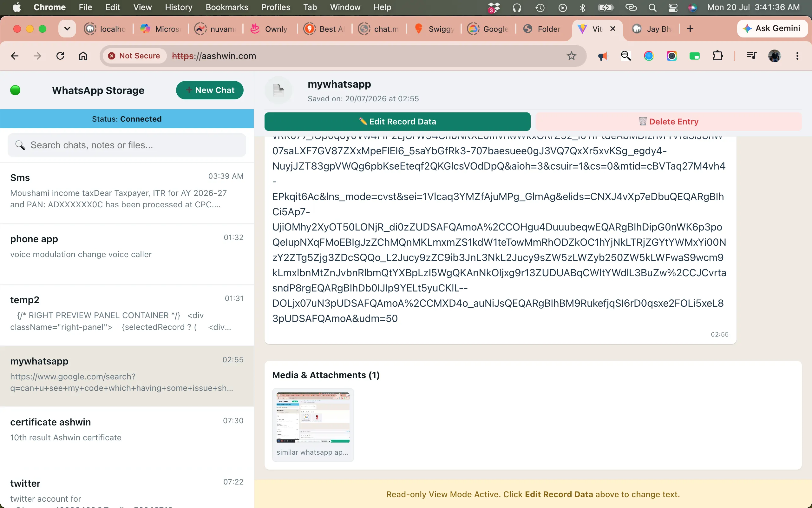Click the Siri menu bar icon
The width and height of the screenshot is (812, 508).
coord(692,7)
